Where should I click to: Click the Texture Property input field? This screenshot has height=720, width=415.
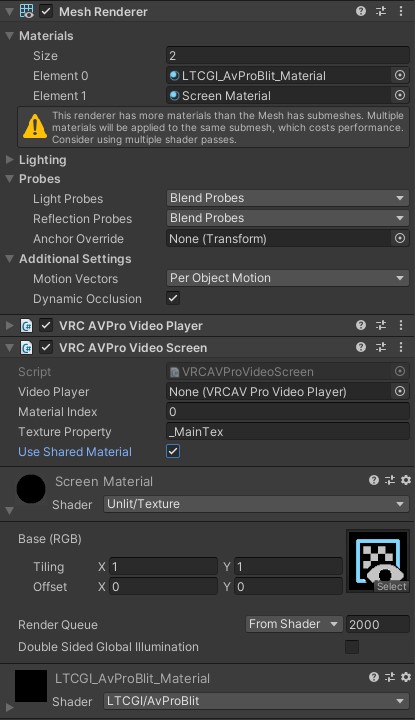[x=287, y=432]
